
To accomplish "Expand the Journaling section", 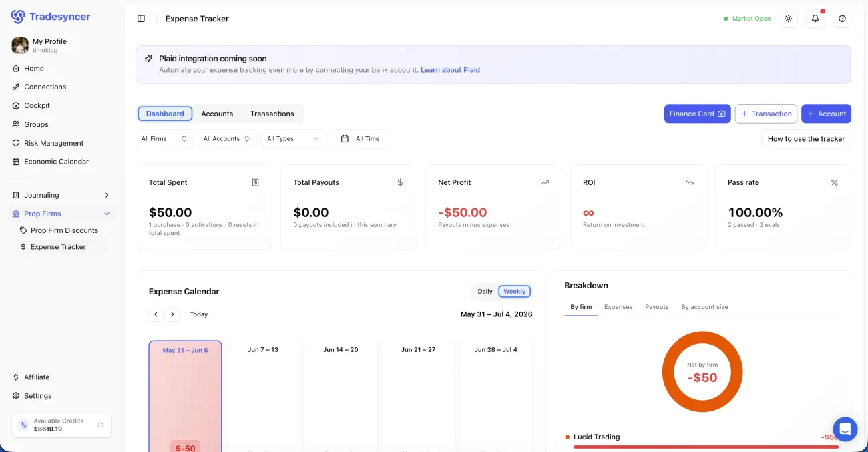I will [x=61, y=195].
